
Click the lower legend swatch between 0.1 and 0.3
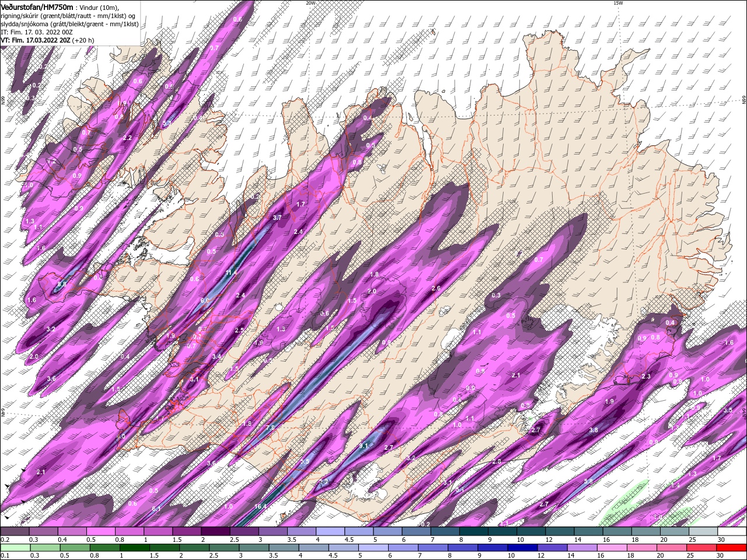coord(16,548)
